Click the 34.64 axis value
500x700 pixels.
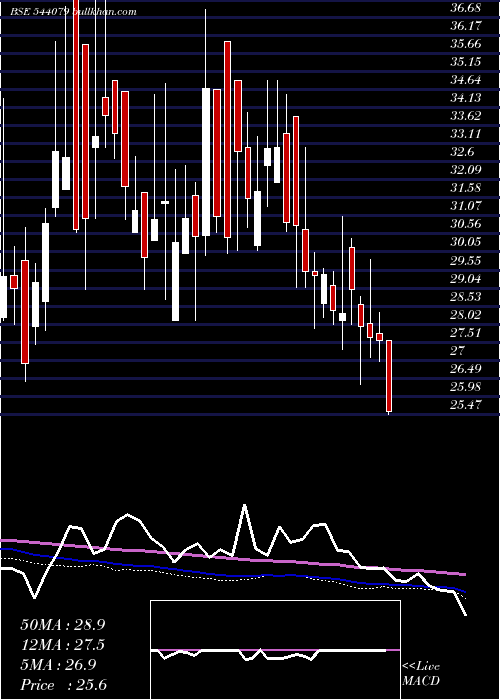(466, 80)
